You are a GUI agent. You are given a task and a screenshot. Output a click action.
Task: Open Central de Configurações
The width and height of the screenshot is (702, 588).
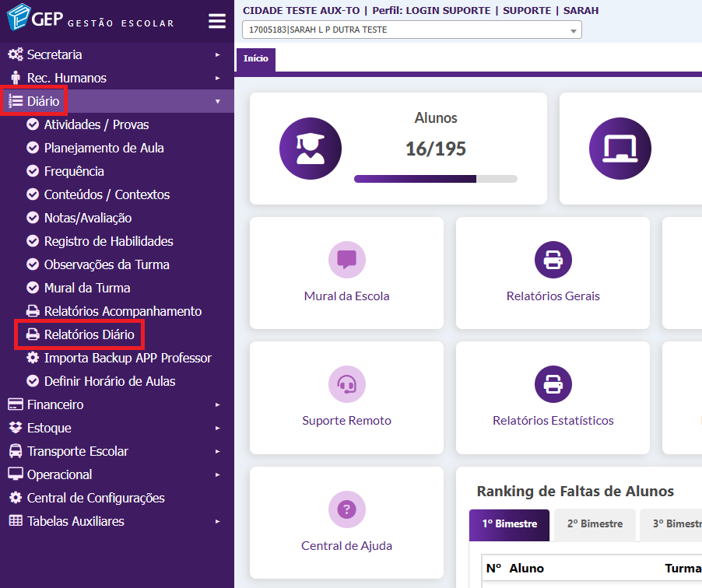pos(96,498)
